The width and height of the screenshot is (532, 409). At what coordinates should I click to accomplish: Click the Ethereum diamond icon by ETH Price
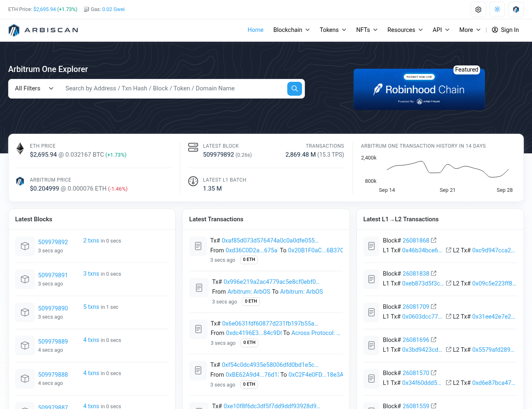click(20, 148)
